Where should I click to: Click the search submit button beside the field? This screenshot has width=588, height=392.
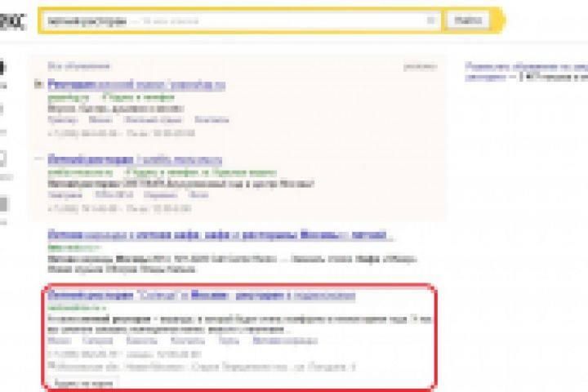467,20
